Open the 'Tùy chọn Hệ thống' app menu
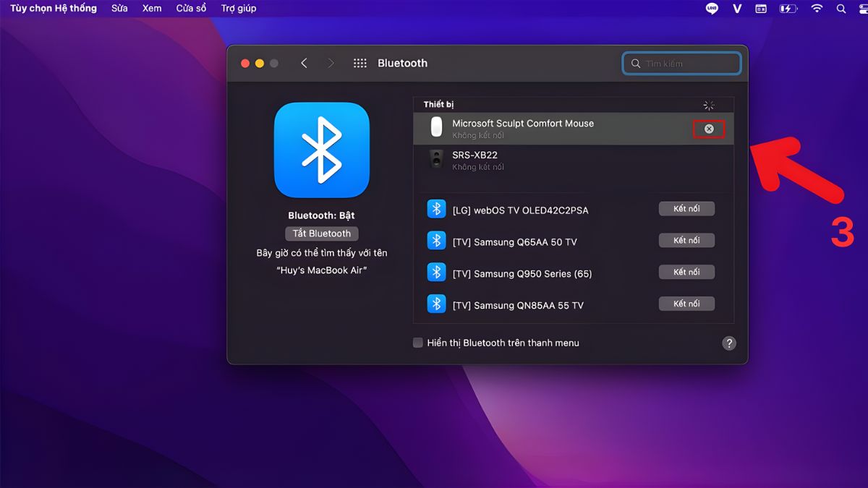 [x=54, y=9]
